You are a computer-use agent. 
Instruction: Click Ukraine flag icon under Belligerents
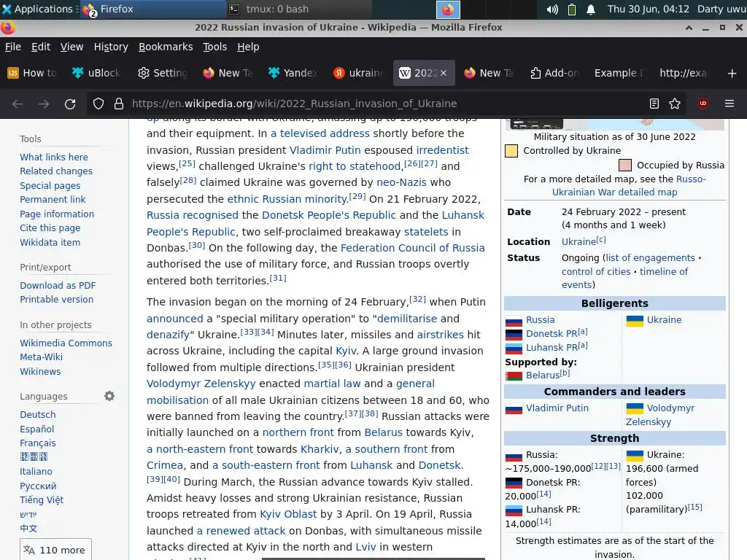(635, 321)
